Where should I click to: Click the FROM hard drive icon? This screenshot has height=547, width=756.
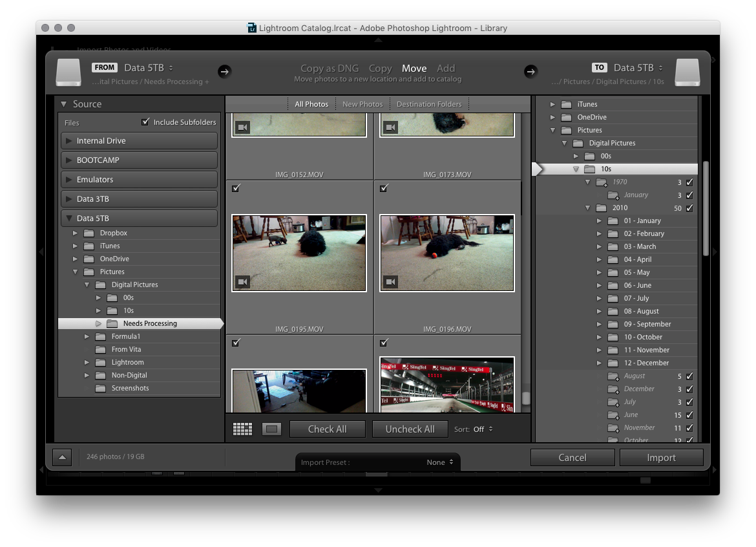pos(68,72)
